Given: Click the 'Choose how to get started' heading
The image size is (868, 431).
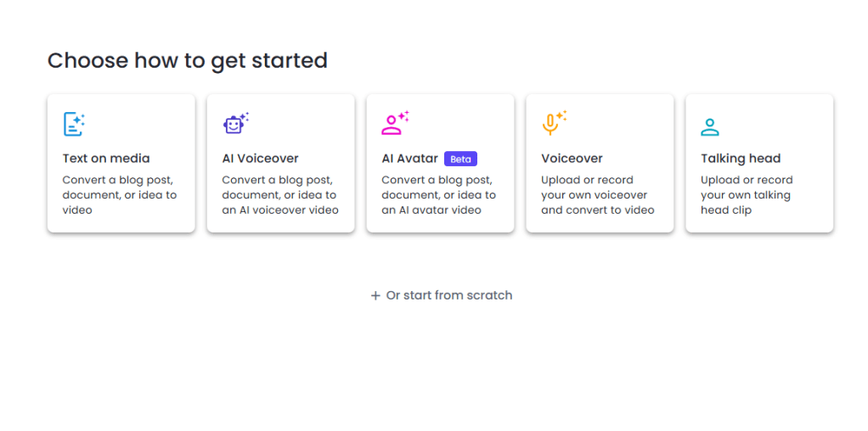Looking at the screenshot, I should [188, 61].
